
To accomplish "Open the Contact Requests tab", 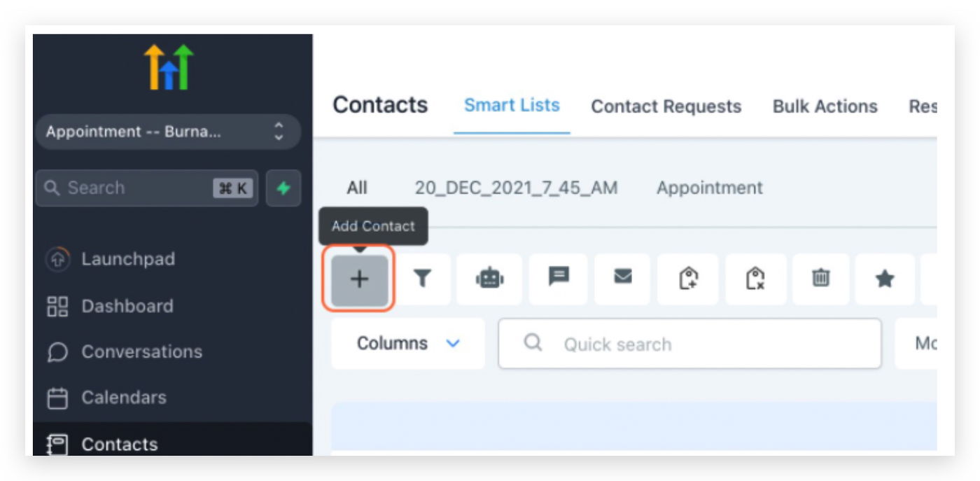I will click(666, 106).
